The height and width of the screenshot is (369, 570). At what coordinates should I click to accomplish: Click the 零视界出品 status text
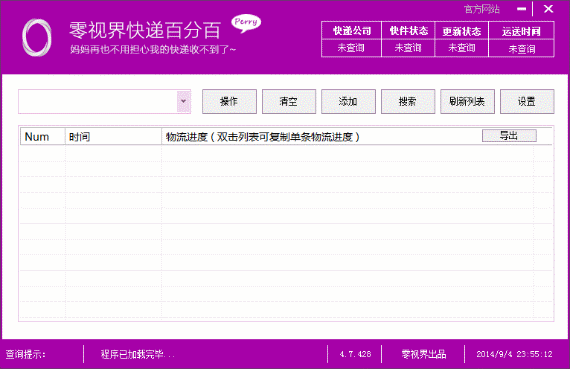[x=424, y=354]
